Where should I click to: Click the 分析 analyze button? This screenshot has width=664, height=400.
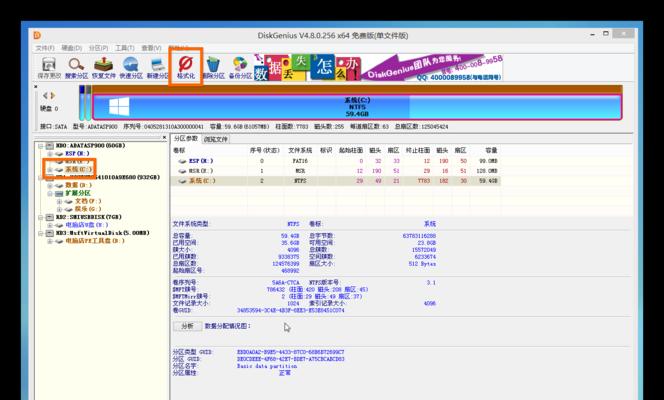tap(188, 326)
